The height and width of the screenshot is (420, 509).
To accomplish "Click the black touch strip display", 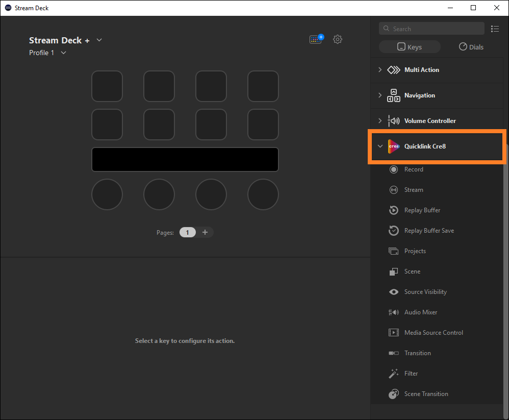I will (x=185, y=160).
